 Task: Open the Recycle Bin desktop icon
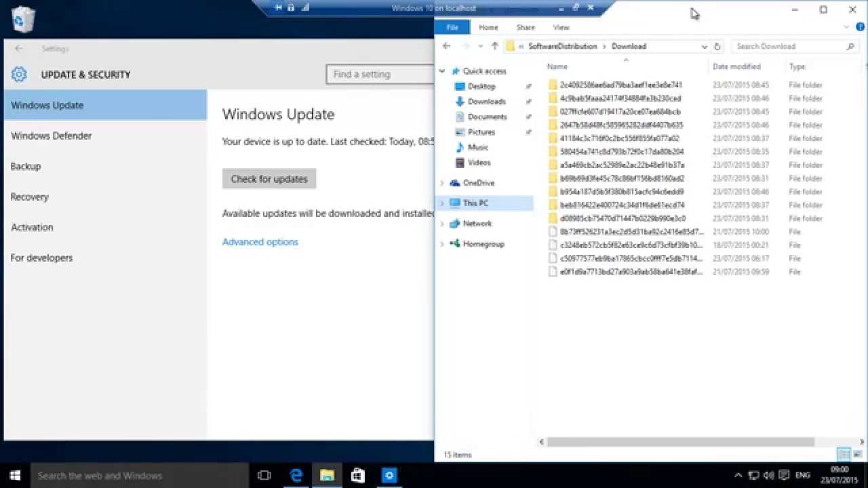(22, 19)
